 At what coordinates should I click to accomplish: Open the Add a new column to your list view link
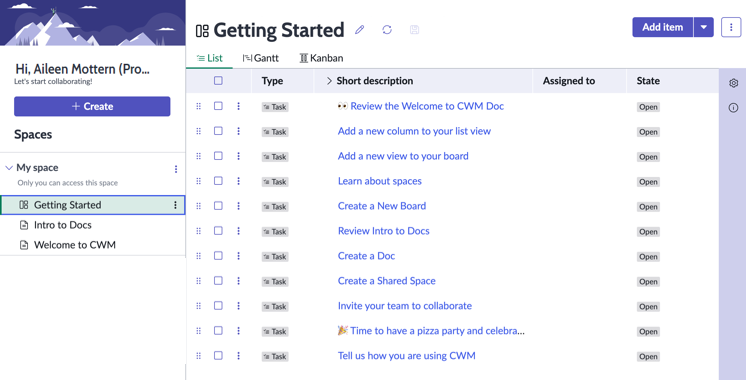pyautogui.click(x=414, y=131)
